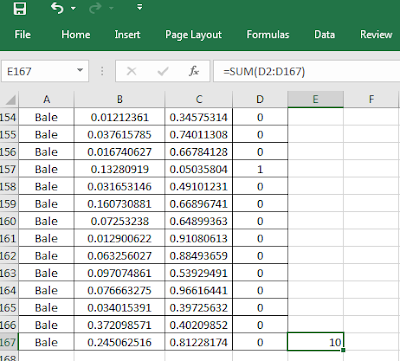Image resolution: width=400 pixels, height=361 pixels.
Task: Expand the Undo history dropdown arrow
Action: 73,8
